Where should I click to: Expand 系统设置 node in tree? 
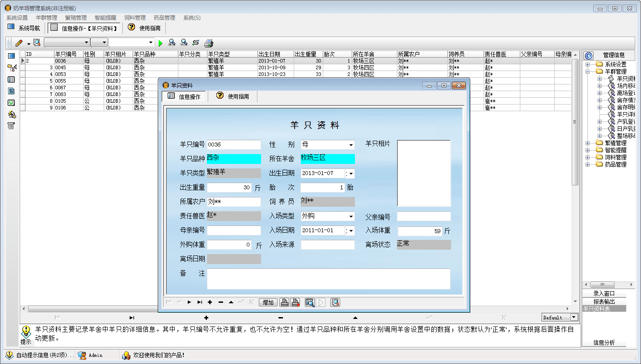588,64
